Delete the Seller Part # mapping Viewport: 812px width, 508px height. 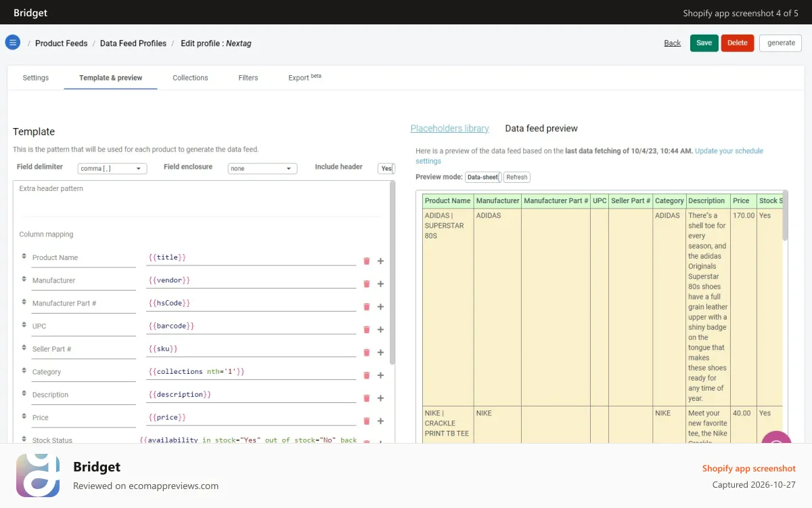(367, 352)
